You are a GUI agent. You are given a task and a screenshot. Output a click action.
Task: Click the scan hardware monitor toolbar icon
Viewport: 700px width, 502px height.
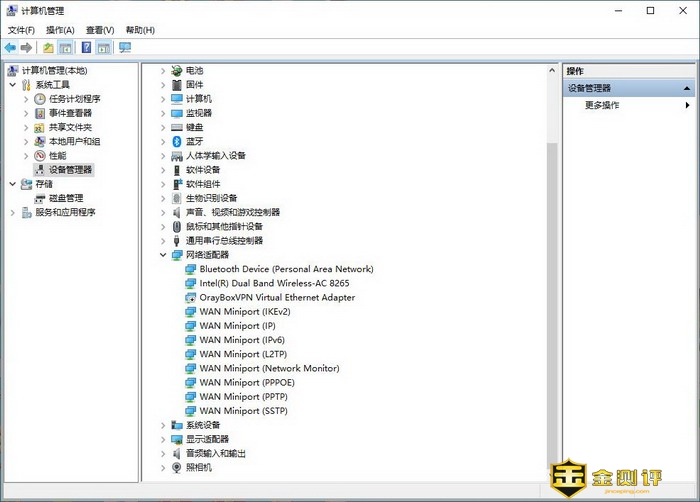click(x=125, y=47)
